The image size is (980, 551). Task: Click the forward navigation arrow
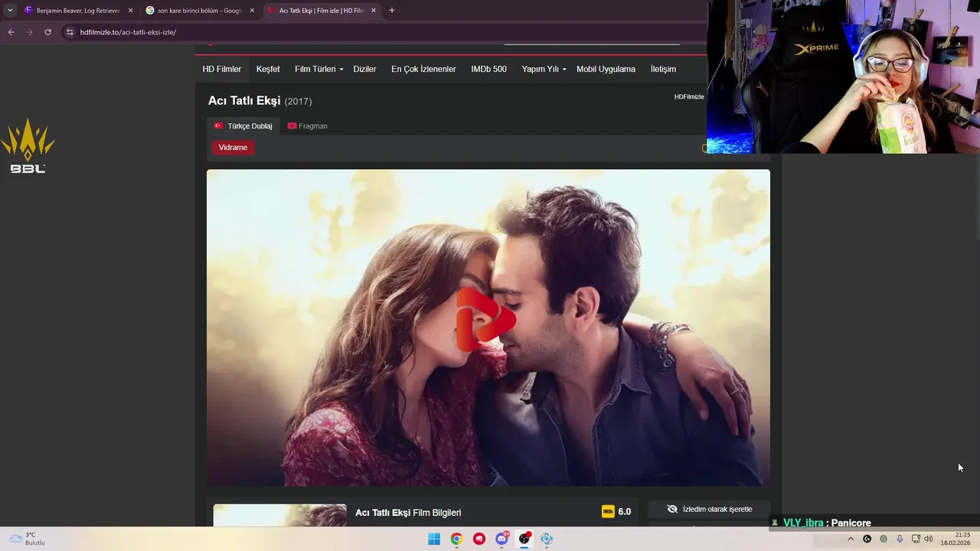coord(29,32)
